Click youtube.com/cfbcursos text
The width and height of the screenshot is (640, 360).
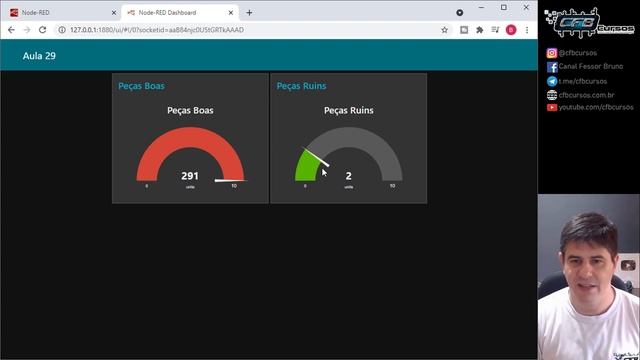(x=596, y=107)
